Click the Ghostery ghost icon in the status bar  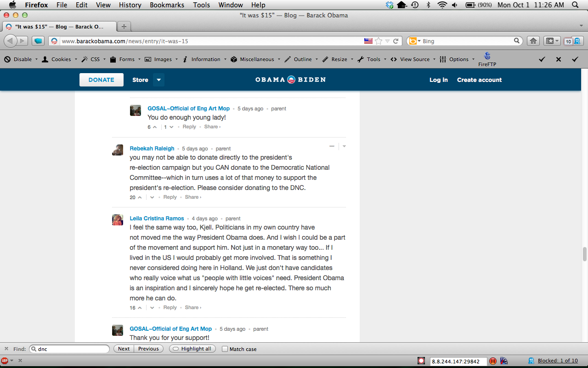pos(531,361)
